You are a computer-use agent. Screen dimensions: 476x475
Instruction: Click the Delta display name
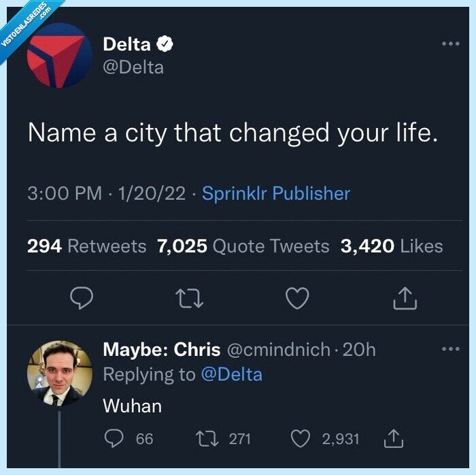point(126,45)
